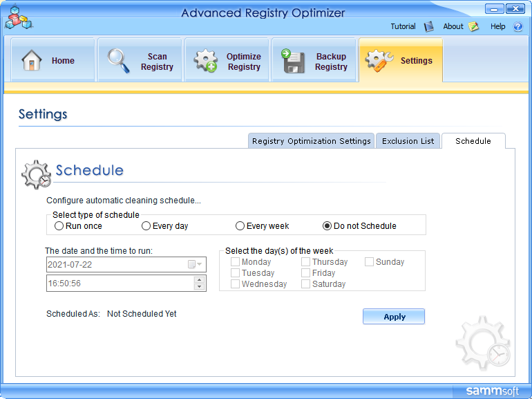Tick the Tuesday checkbox
The image size is (532, 399).
pos(235,272)
